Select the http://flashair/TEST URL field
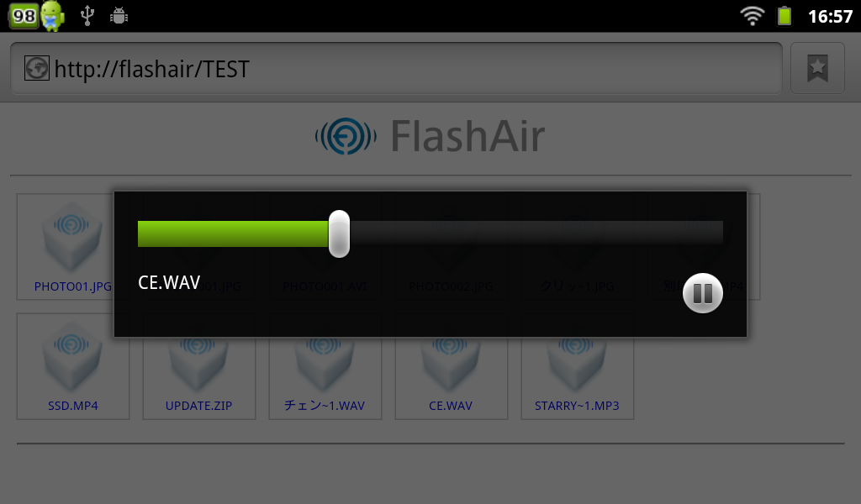The width and height of the screenshot is (861, 504). 397,69
